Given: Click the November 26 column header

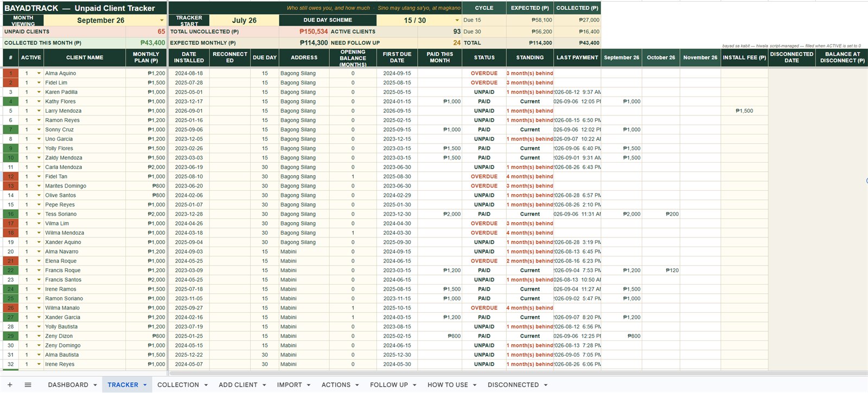Looking at the screenshot, I should (700, 57).
